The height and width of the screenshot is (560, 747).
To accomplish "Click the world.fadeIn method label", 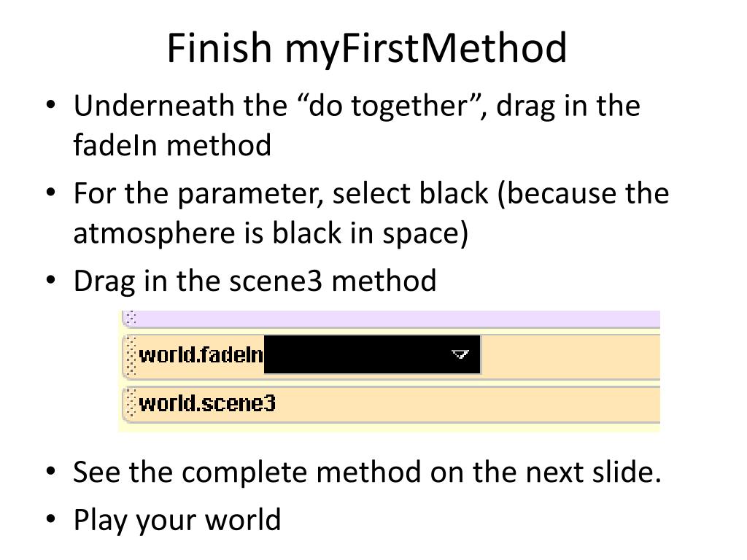I will [201, 355].
